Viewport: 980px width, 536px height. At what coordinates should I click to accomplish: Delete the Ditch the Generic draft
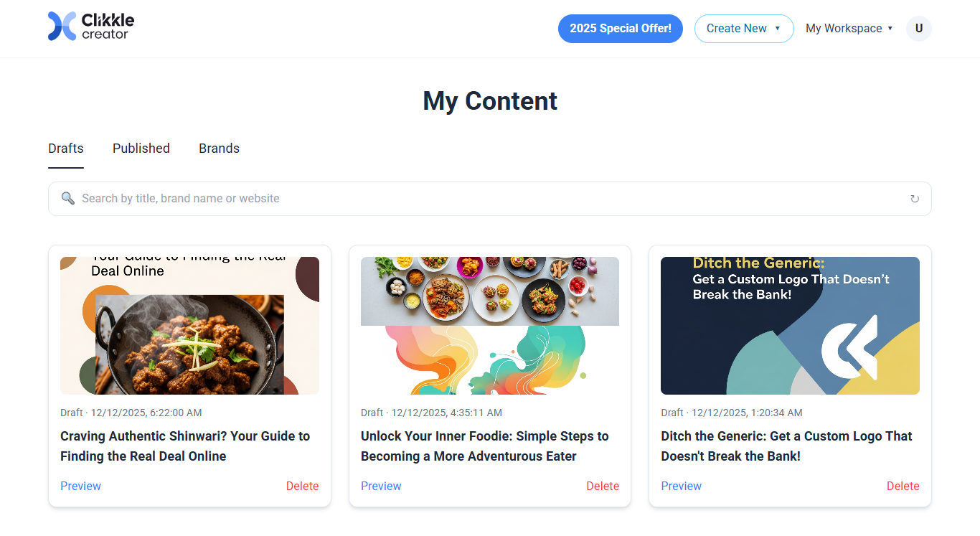(x=903, y=486)
